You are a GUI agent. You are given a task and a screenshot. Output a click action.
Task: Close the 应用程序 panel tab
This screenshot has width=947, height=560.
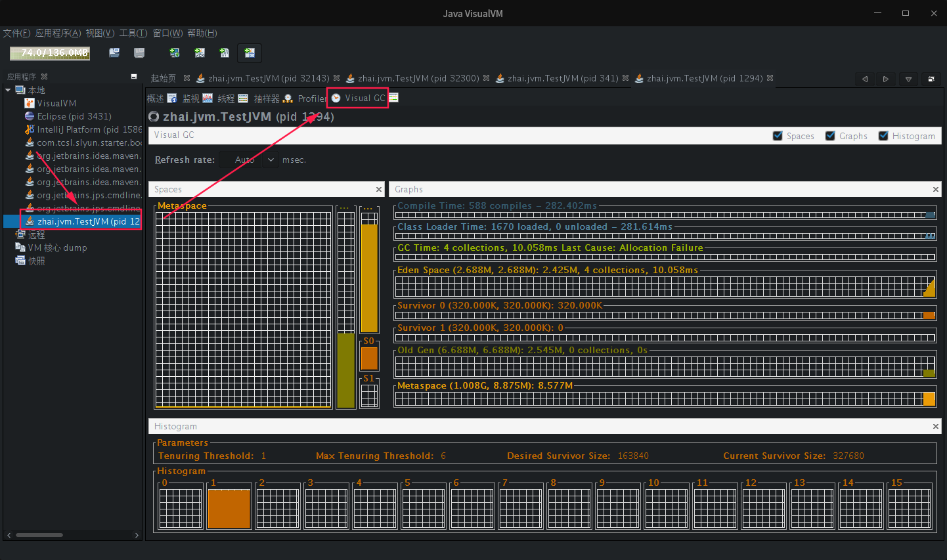45,77
